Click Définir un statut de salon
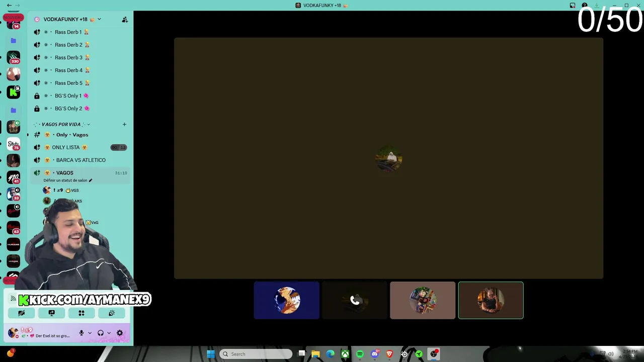Viewport: 644px width, 362px height. coord(67,180)
